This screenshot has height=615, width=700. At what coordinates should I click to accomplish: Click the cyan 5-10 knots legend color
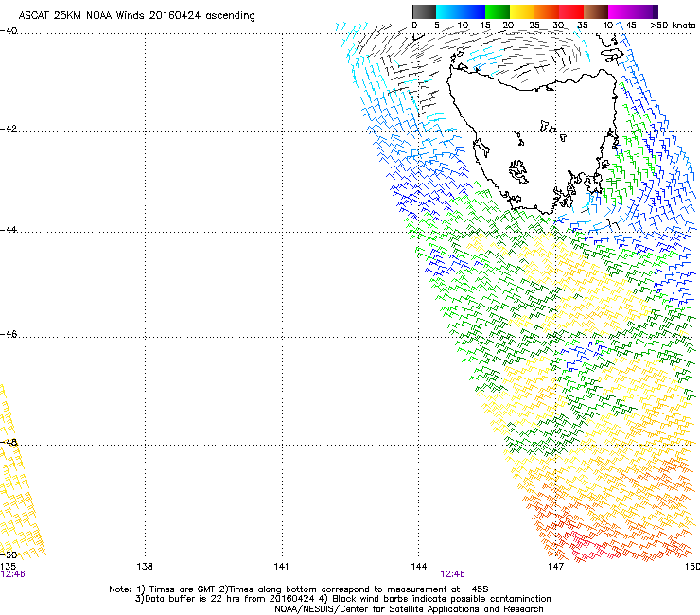pyautogui.click(x=448, y=11)
